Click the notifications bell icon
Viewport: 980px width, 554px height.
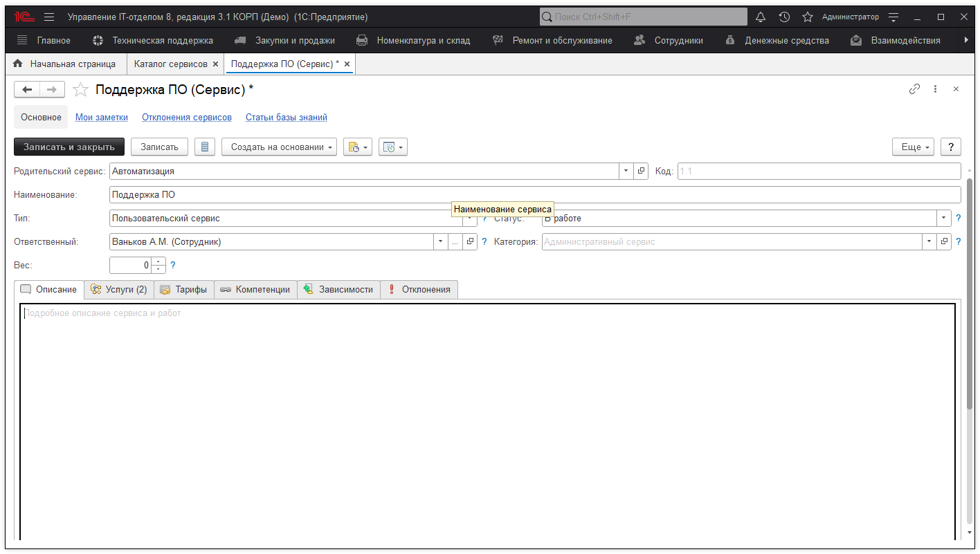point(761,17)
